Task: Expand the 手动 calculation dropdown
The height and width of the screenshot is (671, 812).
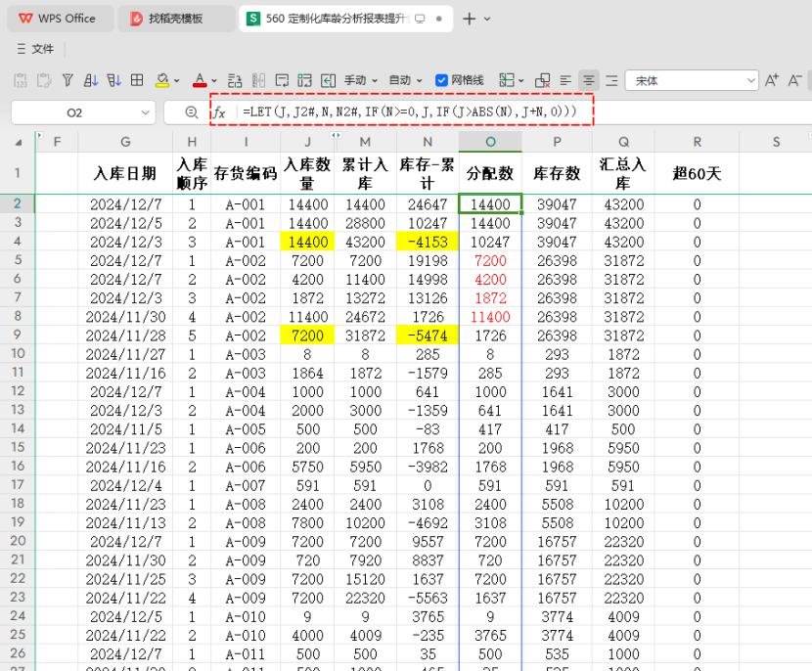Action: coord(358,80)
